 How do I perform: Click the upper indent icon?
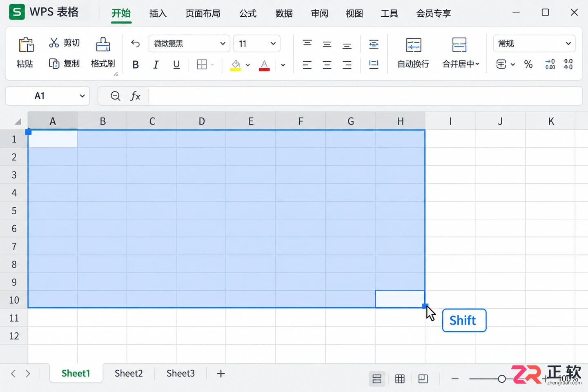374,44
